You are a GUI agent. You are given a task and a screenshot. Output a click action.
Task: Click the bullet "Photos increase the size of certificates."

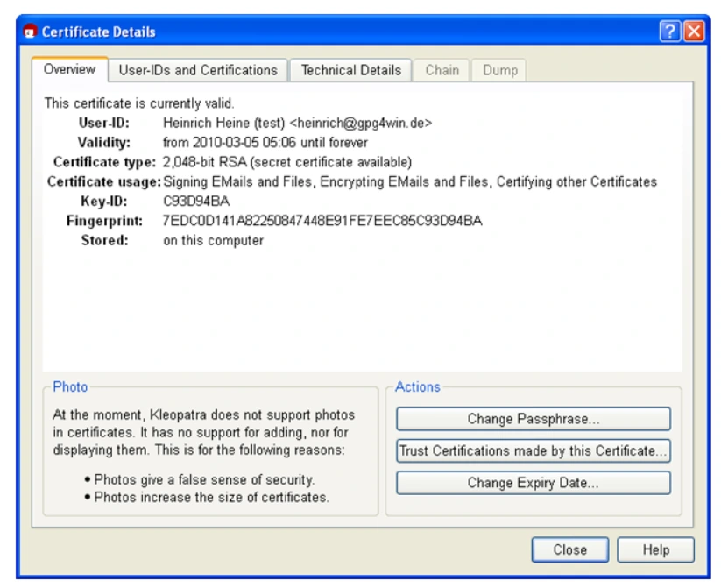(x=211, y=497)
